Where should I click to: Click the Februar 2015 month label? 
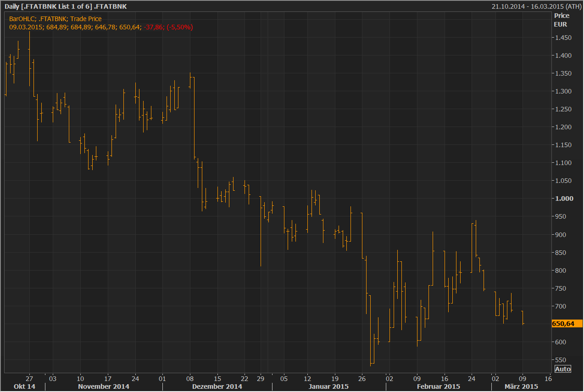coord(439,386)
